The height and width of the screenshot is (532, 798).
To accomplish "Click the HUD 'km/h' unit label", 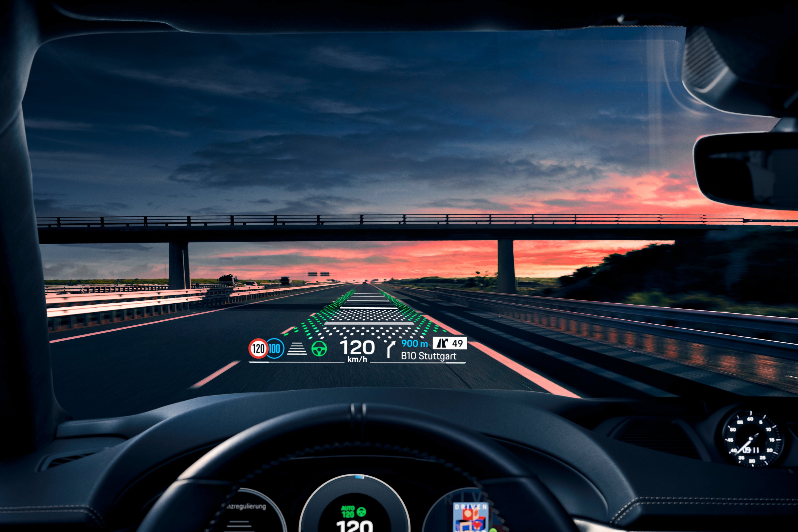I will [357, 359].
